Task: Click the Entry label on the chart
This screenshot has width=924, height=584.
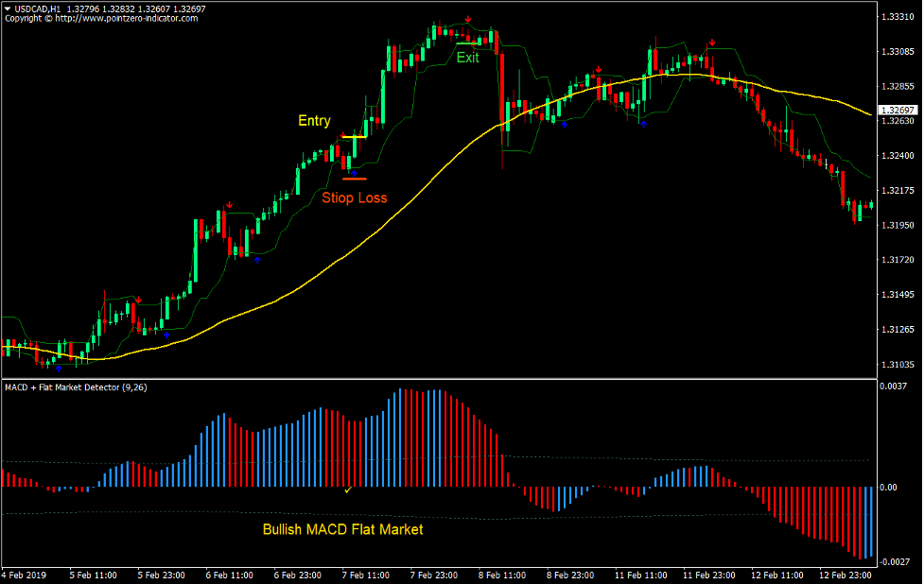Action: [313, 120]
